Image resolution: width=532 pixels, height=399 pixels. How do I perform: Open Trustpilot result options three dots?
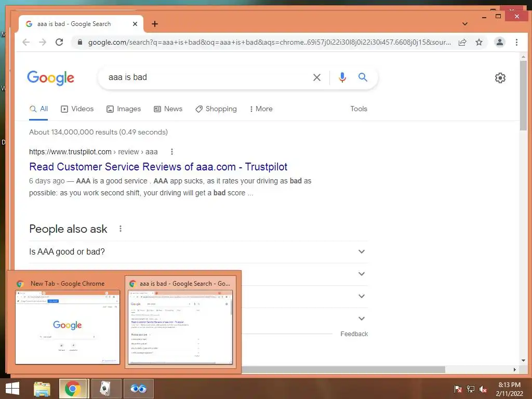click(171, 152)
